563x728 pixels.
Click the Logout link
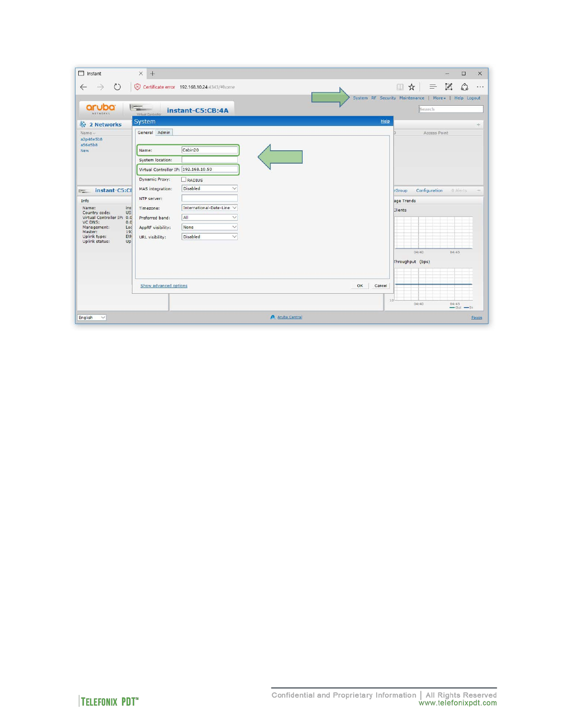coord(473,98)
